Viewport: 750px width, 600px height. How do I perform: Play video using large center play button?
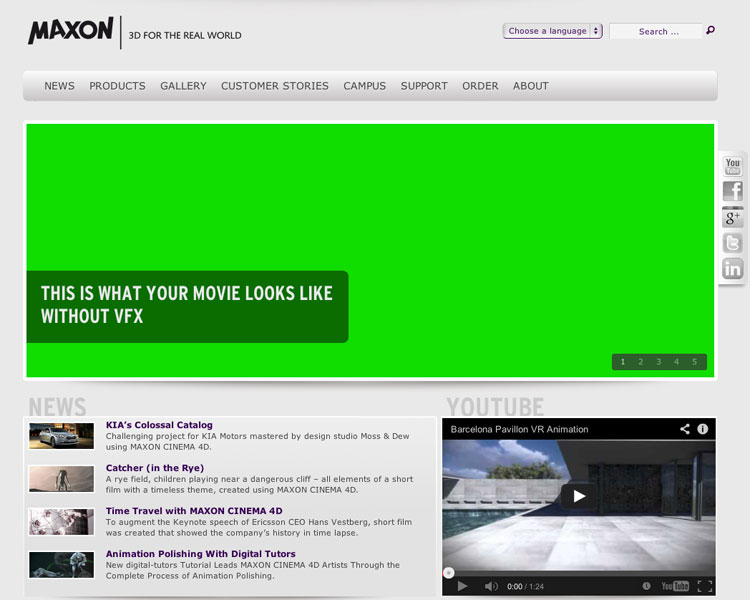[579, 496]
